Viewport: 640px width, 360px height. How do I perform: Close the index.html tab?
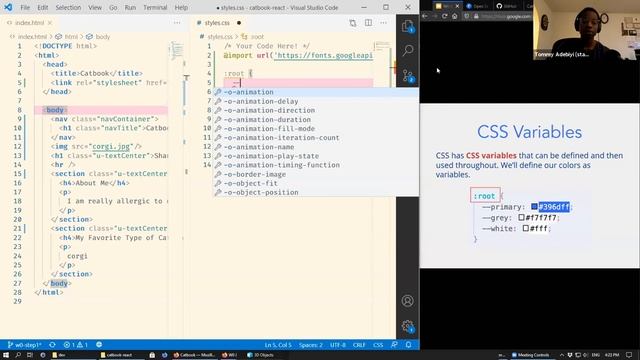[50, 23]
